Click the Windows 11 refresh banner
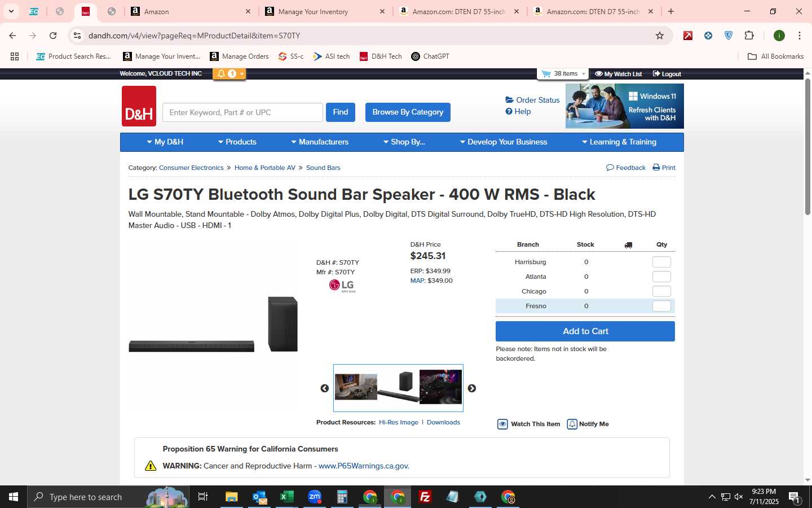812x508 pixels. [625, 106]
